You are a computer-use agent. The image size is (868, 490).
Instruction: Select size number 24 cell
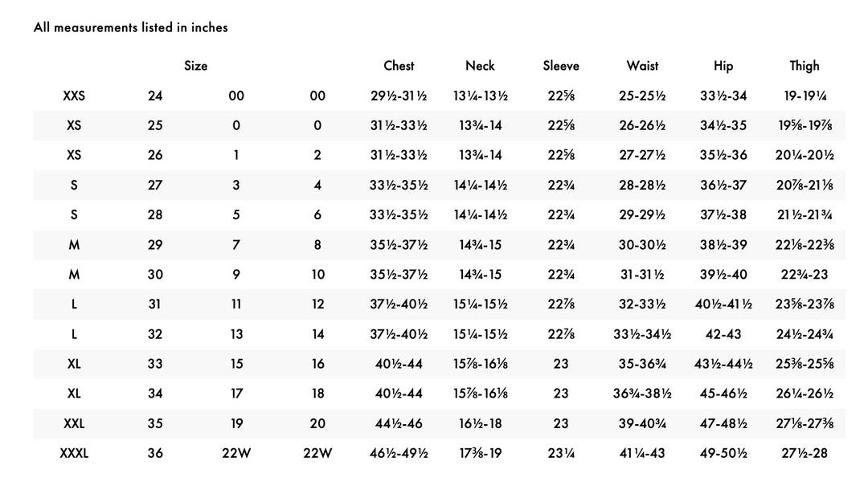click(x=155, y=96)
